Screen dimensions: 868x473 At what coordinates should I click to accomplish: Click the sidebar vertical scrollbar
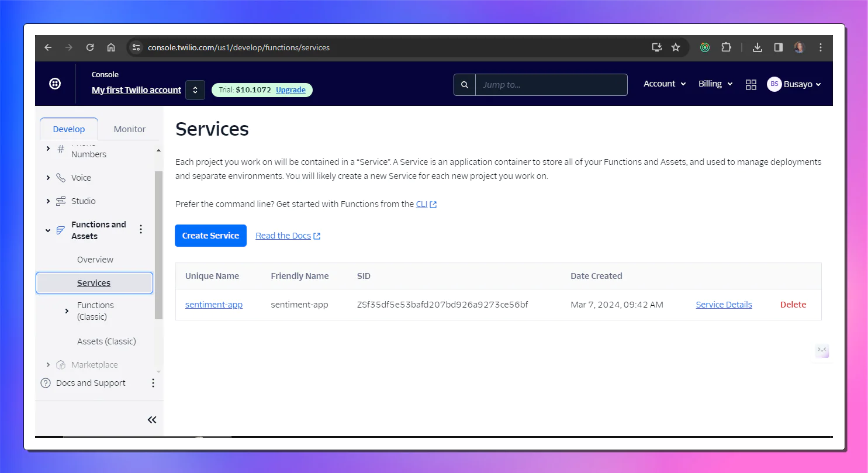(x=158, y=246)
